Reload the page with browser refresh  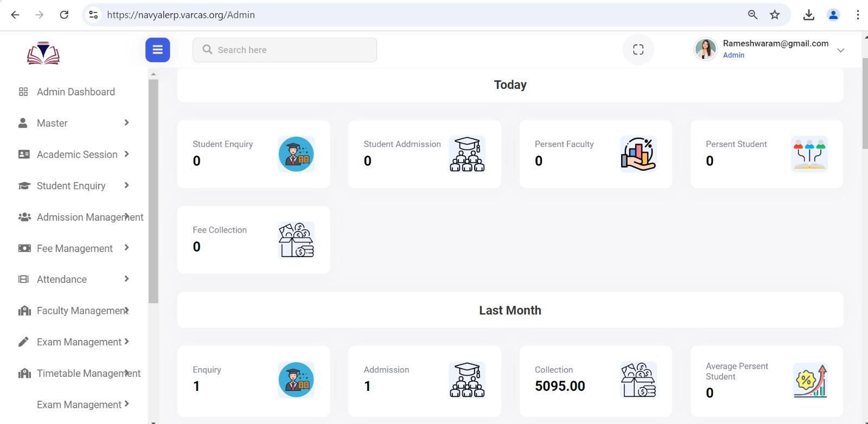point(64,15)
